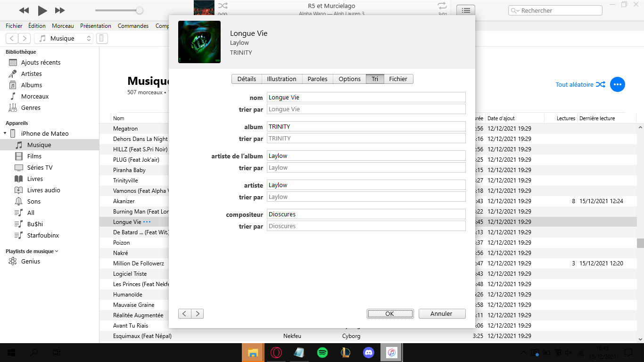Open Discord from the taskbar
The height and width of the screenshot is (362, 644).
tap(369, 353)
